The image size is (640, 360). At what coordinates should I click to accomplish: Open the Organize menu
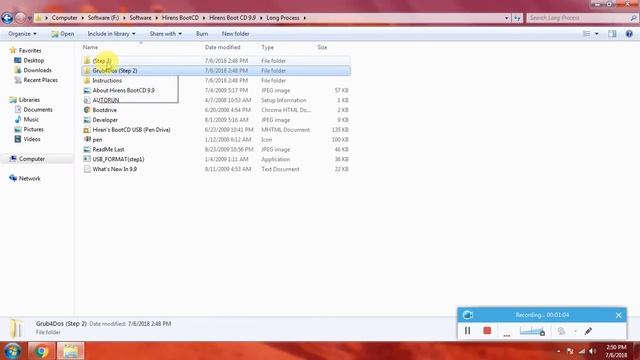(x=22, y=34)
